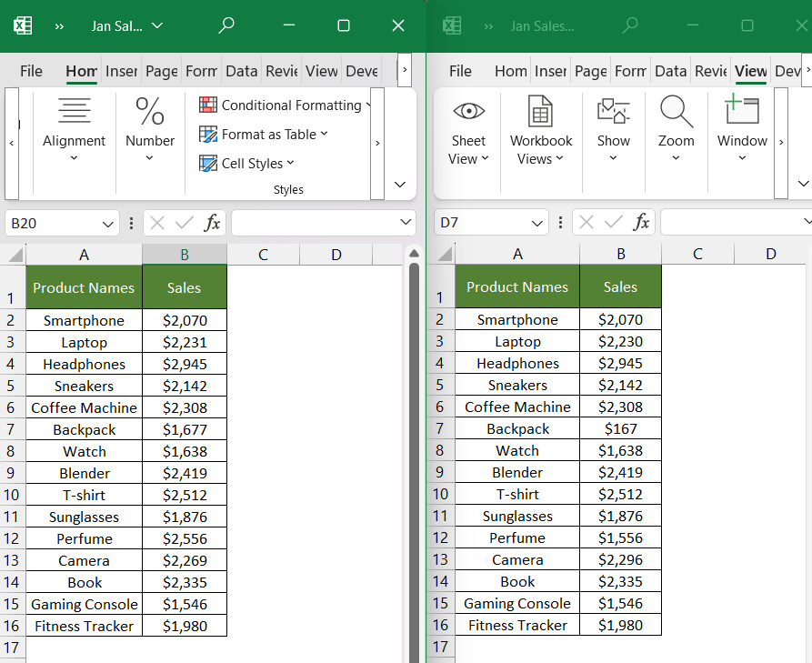The image size is (812, 663).
Task: Open the Window group button
Action: pos(742,128)
